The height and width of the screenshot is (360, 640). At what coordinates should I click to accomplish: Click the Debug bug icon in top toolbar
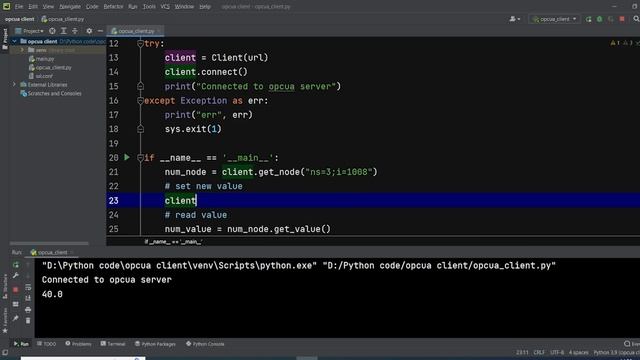pyautogui.click(x=599, y=19)
